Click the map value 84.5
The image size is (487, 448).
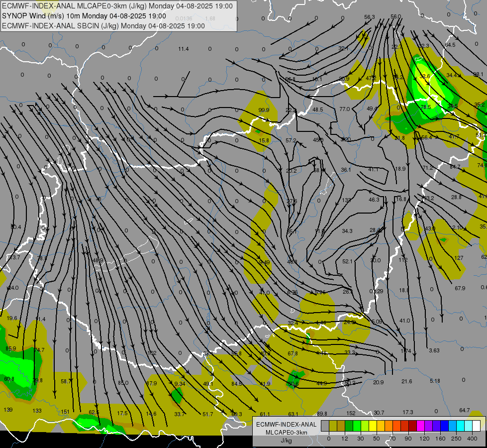[x=237, y=384]
